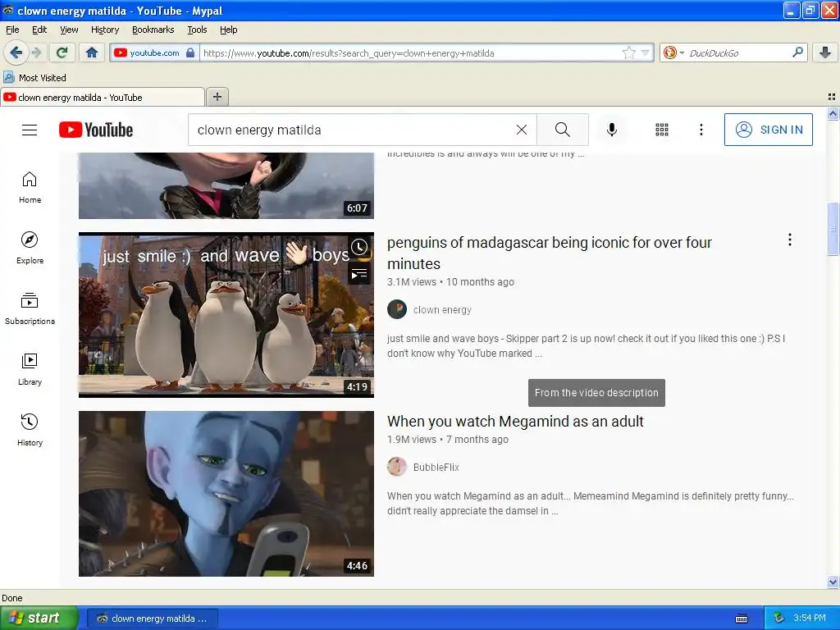Open the YouTube settings three-dot menu
This screenshot has width=840, height=630.
coord(701,130)
